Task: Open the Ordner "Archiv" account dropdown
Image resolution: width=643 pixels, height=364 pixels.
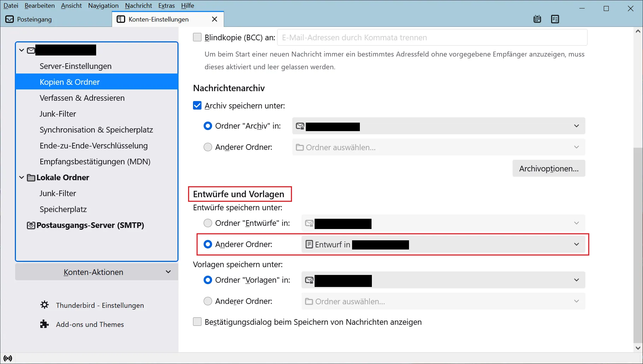Action: coord(439,126)
